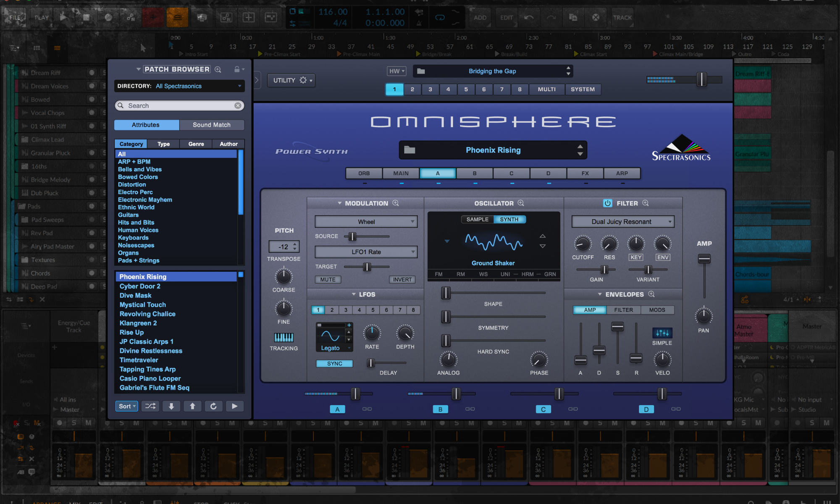Switch to the FX tab

585,173
